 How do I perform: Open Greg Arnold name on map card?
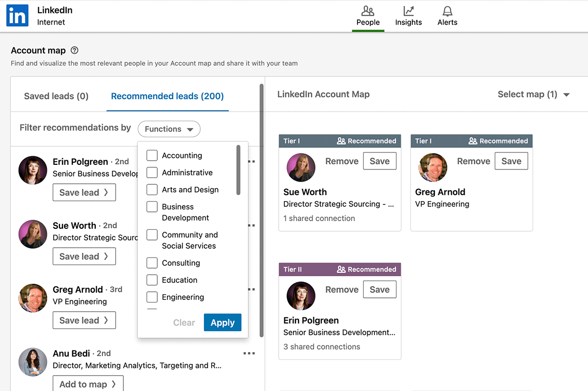(x=440, y=192)
